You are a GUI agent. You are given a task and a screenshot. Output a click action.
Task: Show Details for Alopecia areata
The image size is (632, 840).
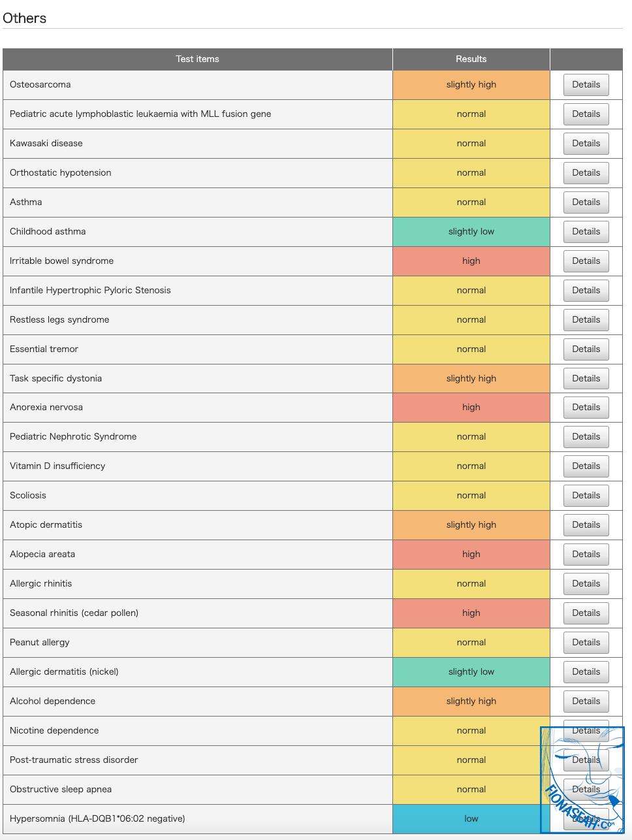pos(586,555)
